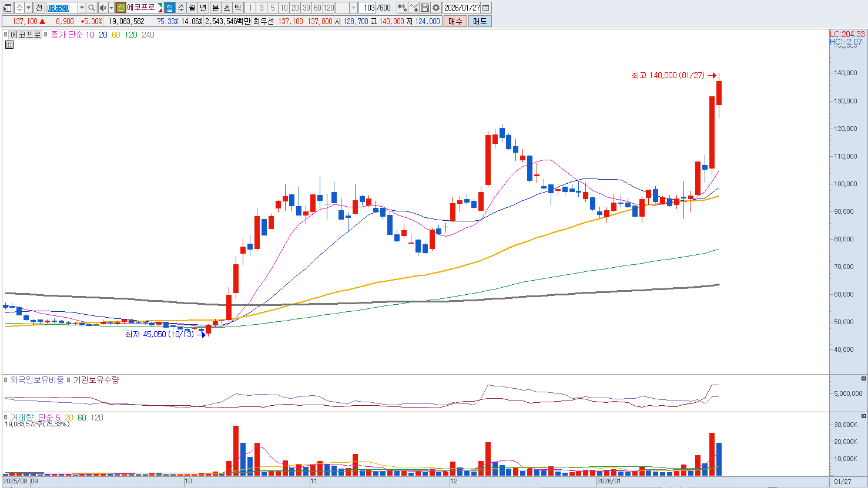Expand the period dropdown after 120
This screenshot has height=488, width=868.
(x=353, y=8)
